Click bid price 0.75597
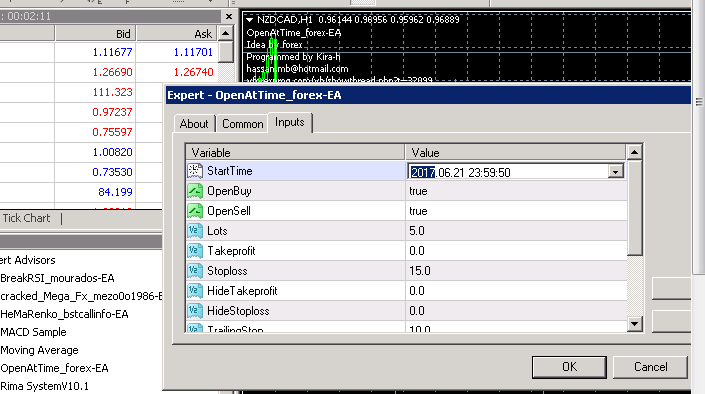 click(112, 132)
